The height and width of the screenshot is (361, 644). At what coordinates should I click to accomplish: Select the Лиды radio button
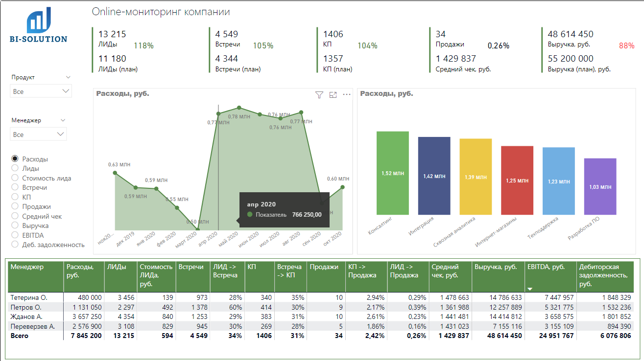(x=15, y=168)
